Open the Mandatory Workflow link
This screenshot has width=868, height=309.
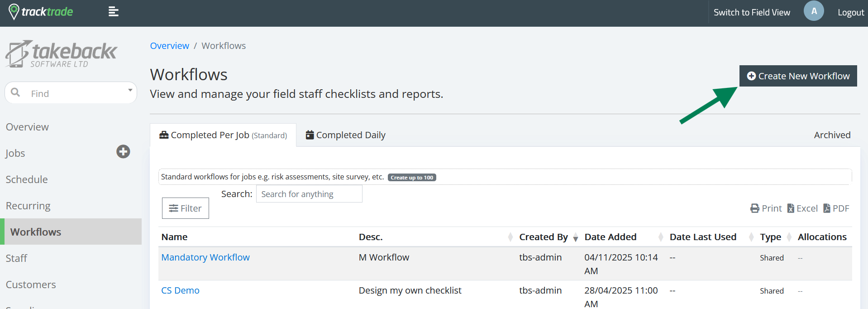tap(205, 257)
